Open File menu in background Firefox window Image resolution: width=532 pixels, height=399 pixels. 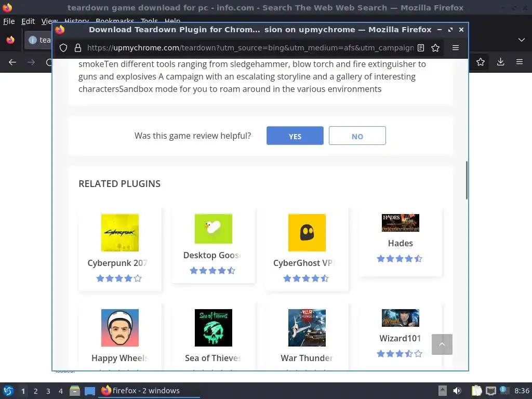tap(9, 21)
